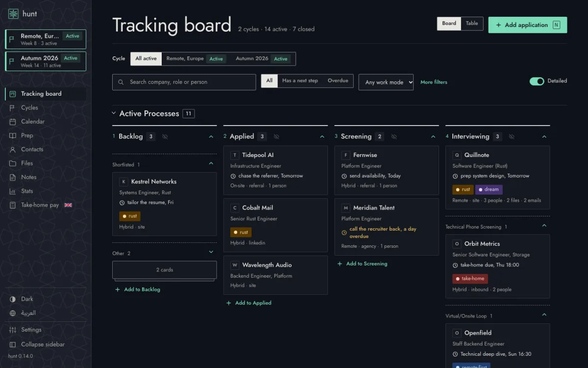Click the Kestrel Networks K avatar
The image size is (588, 368).
click(123, 182)
